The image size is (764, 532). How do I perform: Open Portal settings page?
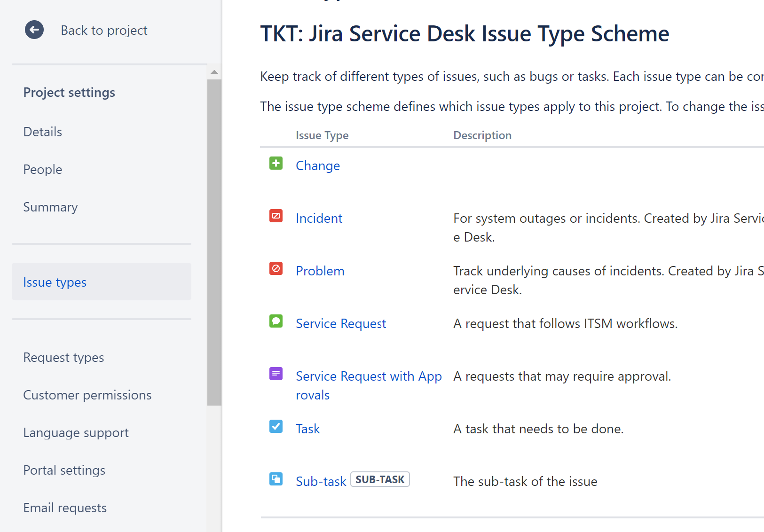tap(64, 470)
